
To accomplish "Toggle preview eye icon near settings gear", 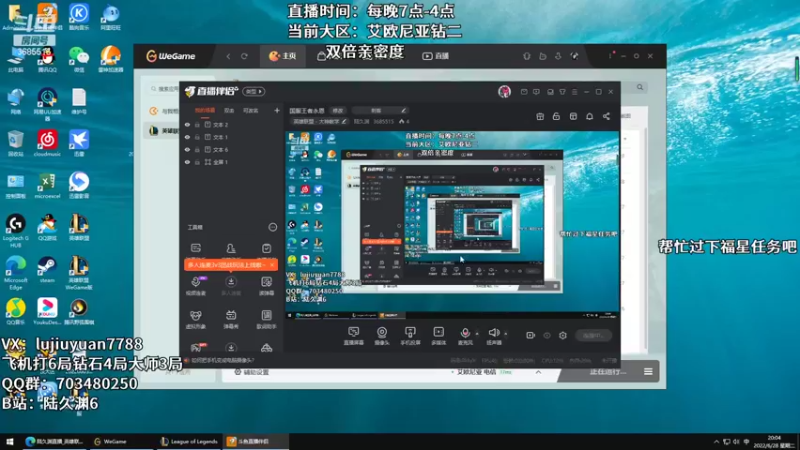I will [547, 335].
